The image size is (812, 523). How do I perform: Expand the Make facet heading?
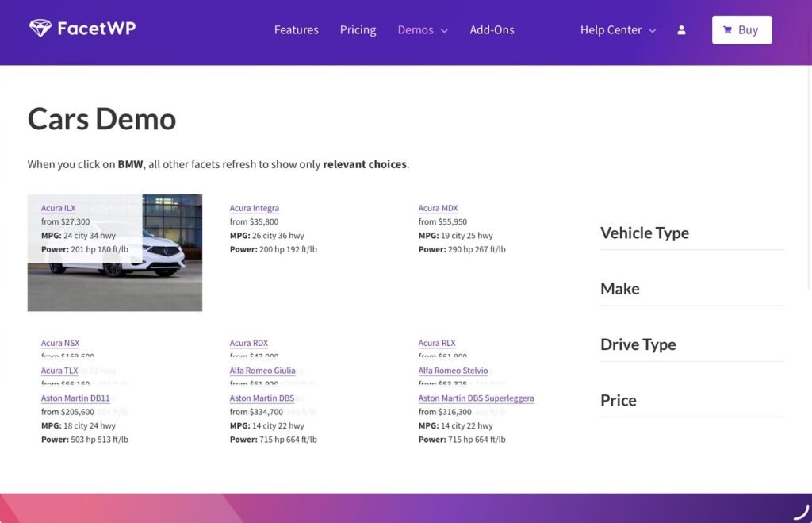pyautogui.click(x=619, y=289)
